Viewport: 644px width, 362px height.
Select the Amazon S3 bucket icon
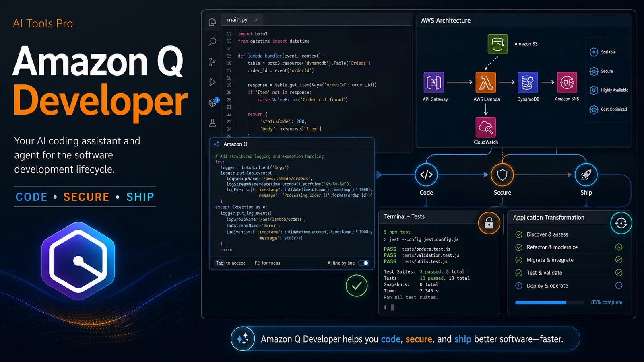(x=497, y=44)
